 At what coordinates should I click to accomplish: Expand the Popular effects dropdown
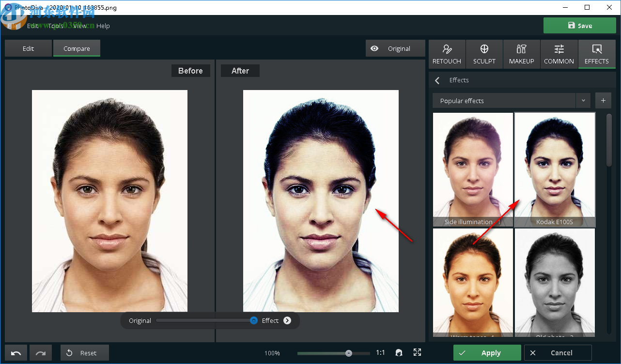583,101
